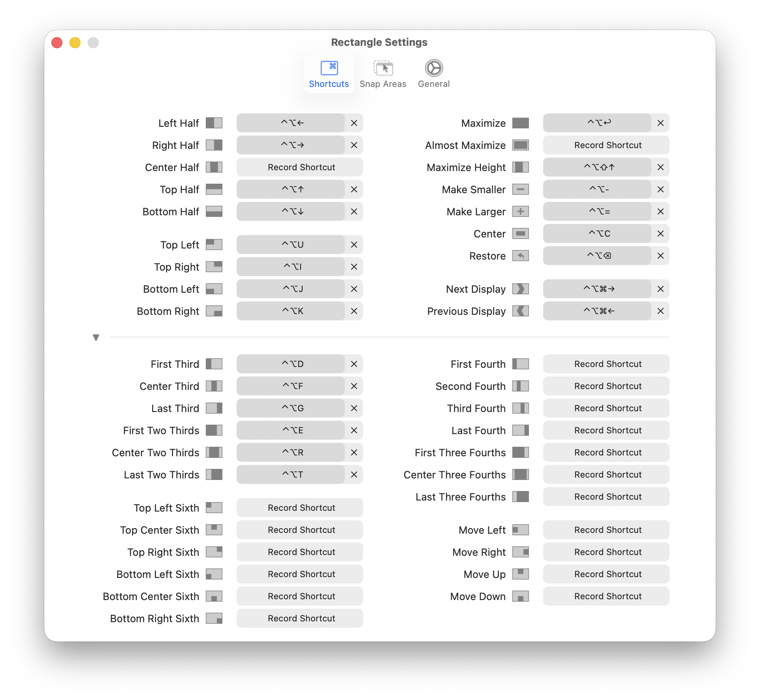The image size is (760, 700).
Task: Click the Move Down layout icon
Action: pyautogui.click(x=521, y=596)
